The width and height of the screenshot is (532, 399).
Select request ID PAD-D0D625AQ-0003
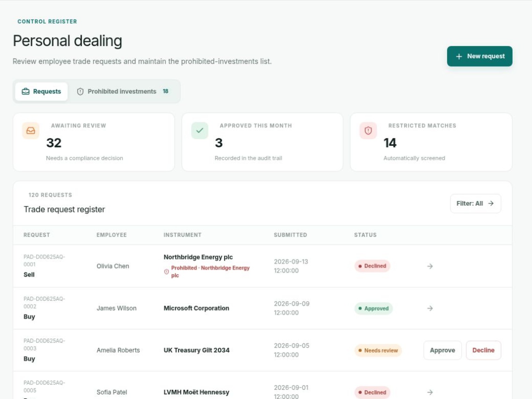click(44, 344)
